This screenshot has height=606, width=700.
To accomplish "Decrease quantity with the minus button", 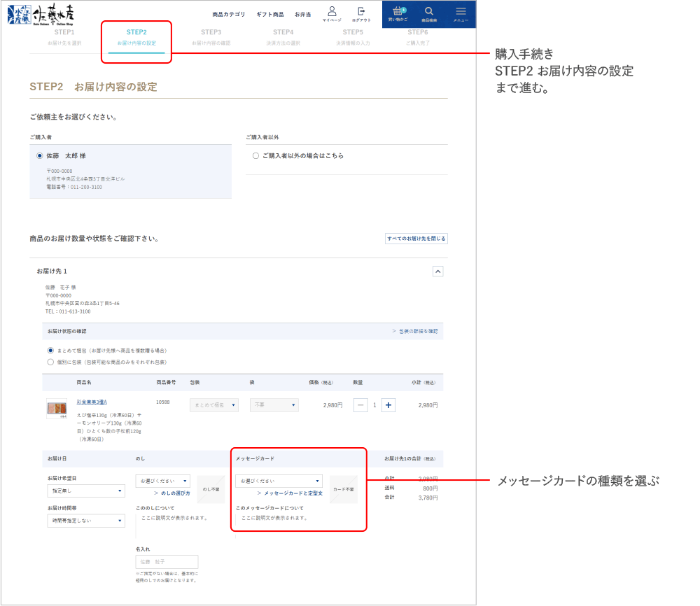I will coord(360,405).
